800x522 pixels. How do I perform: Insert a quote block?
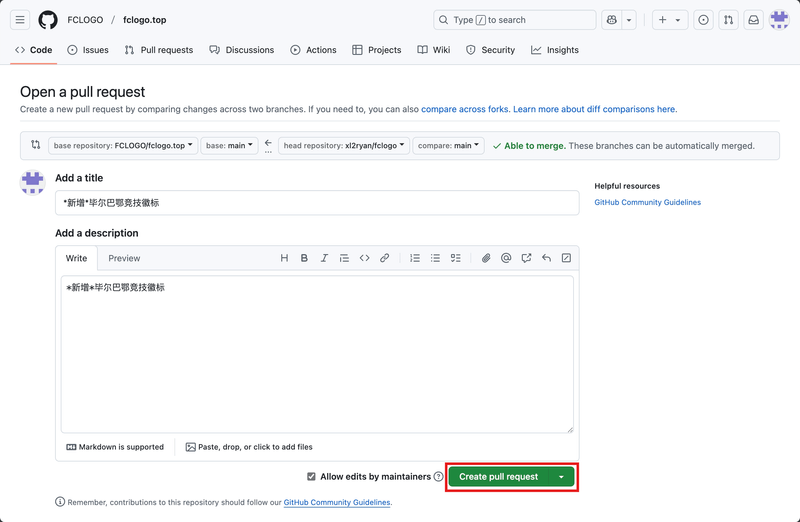pos(344,258)
